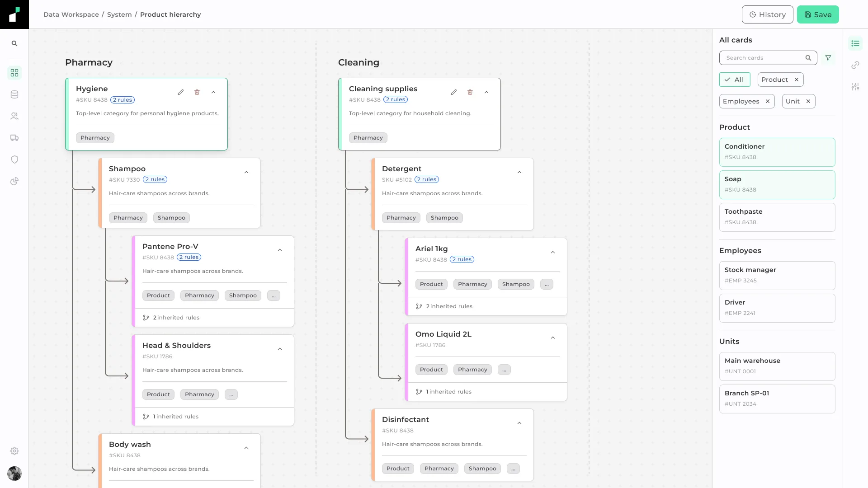The image size is (868, 488).
Task: Show more tags on Disinfectant card
Action: [513, 469]
